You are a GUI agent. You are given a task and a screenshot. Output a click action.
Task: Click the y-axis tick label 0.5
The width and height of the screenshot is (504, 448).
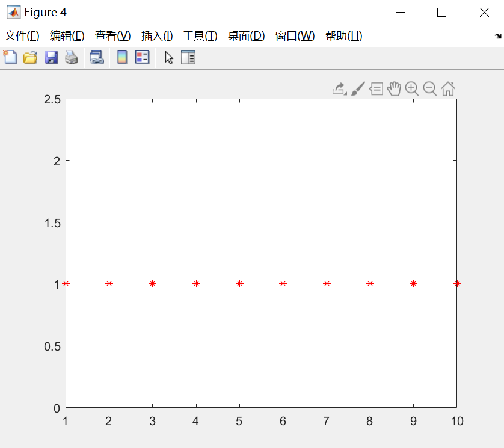52,346
